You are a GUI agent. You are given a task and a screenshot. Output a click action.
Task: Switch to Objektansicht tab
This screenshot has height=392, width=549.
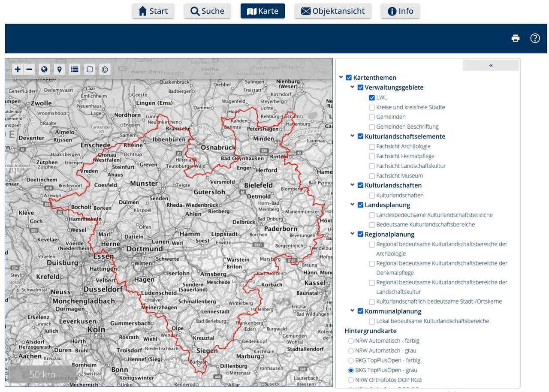pyautogui.click(x=333, y=11)
